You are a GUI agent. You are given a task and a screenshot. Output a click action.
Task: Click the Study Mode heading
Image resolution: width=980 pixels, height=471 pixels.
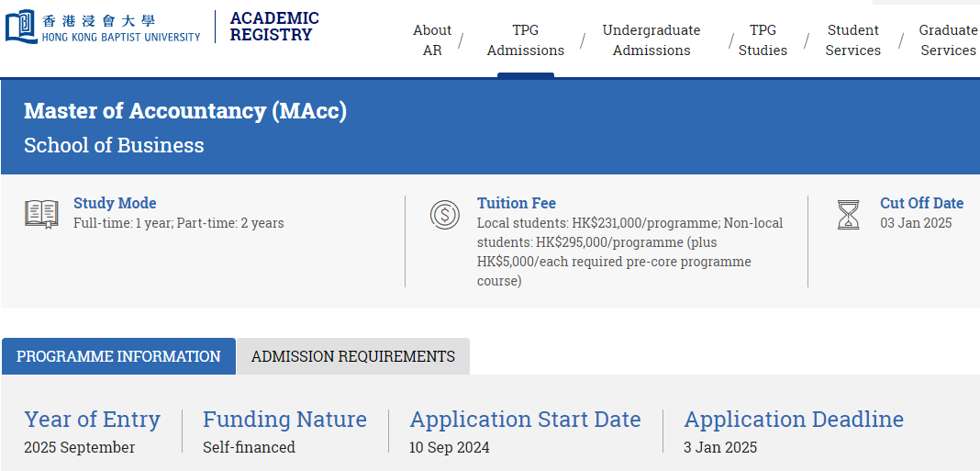click(x=115, y=203)
